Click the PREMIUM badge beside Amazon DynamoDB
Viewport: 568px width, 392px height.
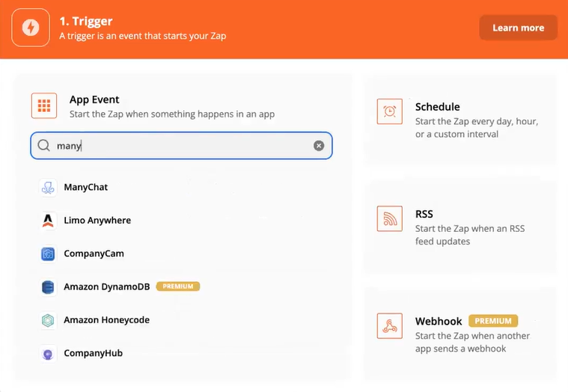tap(178, 287)
